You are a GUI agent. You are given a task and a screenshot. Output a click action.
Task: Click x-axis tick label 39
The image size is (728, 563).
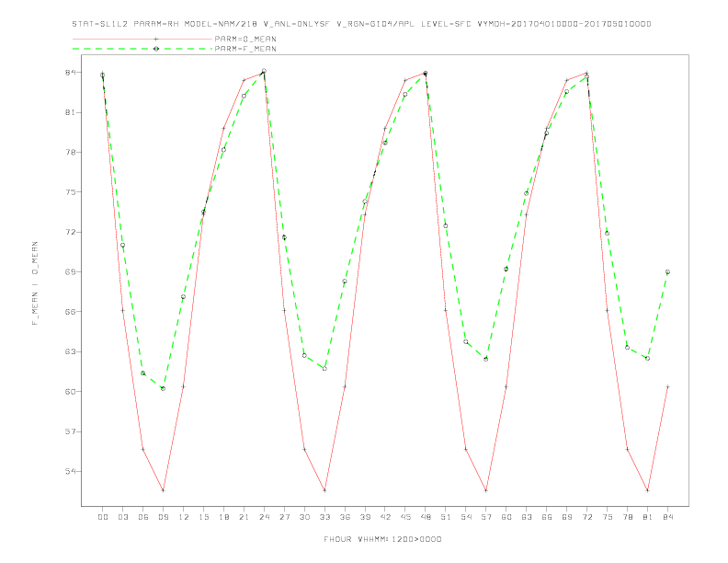(365, 517)
